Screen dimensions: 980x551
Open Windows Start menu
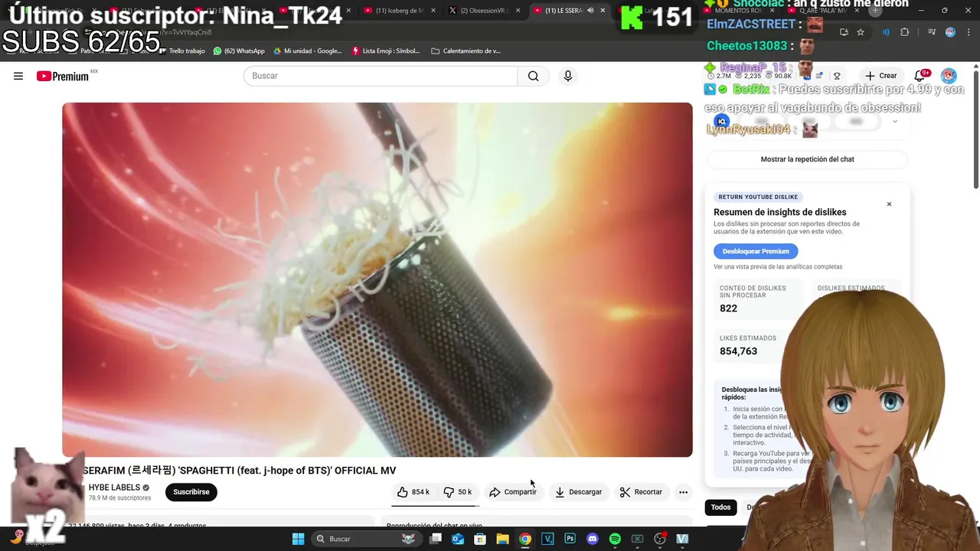298,539
